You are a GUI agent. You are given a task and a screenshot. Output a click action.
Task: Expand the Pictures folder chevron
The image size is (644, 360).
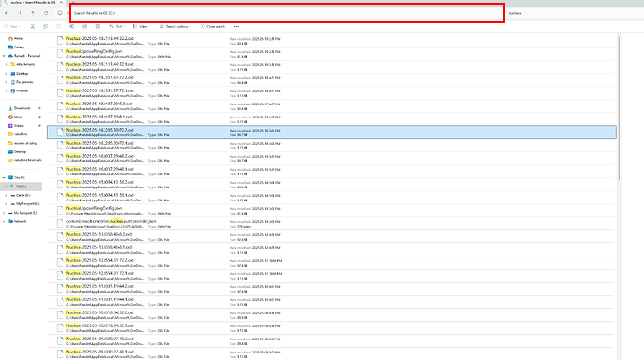tap(6, 90)
